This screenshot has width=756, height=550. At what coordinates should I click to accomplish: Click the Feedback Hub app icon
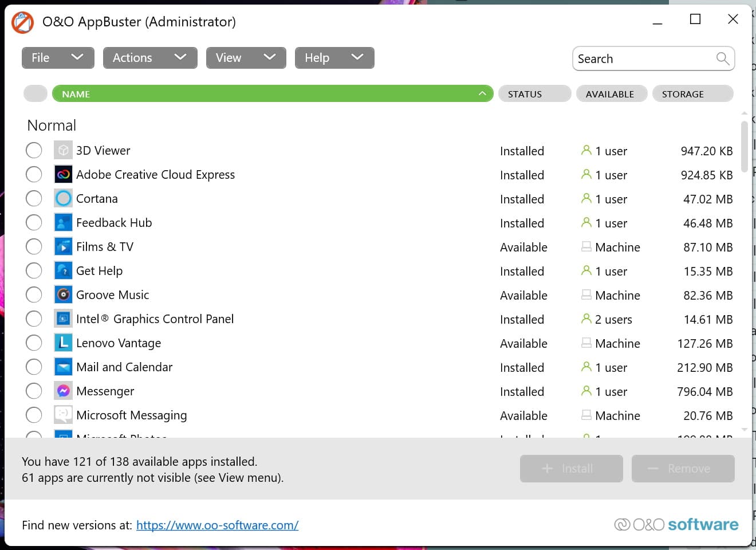(63, 222)
